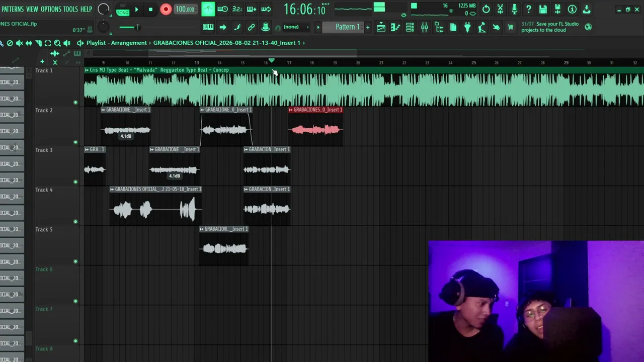Toggle loop recording

[x=266, y=9]
